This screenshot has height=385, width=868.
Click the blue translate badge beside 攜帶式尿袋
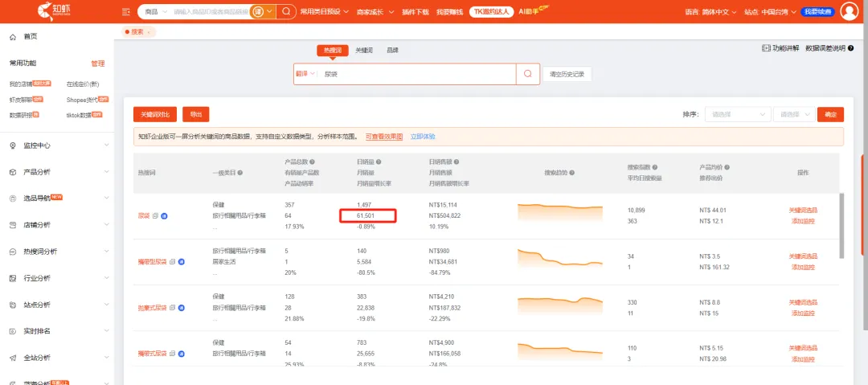point(181,354)
